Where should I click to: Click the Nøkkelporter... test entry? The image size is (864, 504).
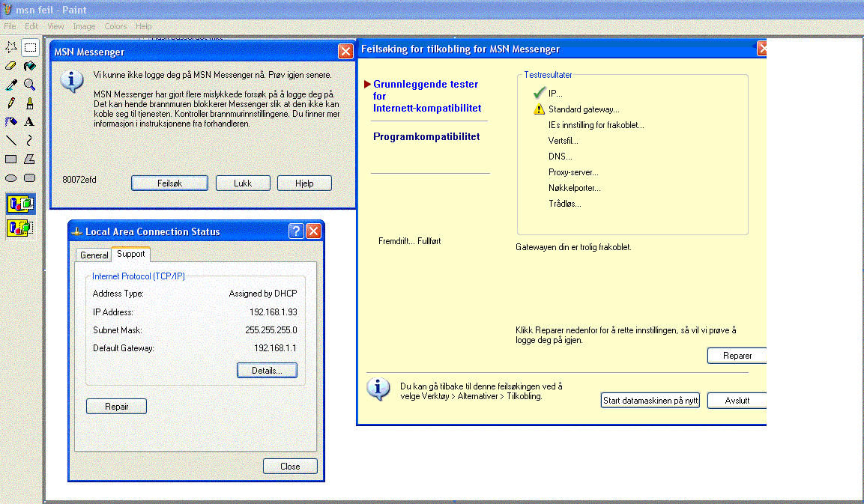click(x=575, y=188)
